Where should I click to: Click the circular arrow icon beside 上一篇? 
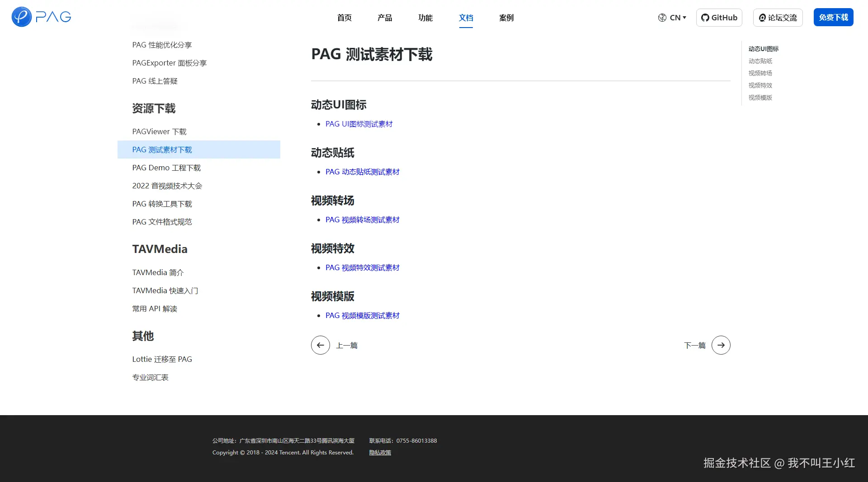pyautogui.click(x=321, y=345)
